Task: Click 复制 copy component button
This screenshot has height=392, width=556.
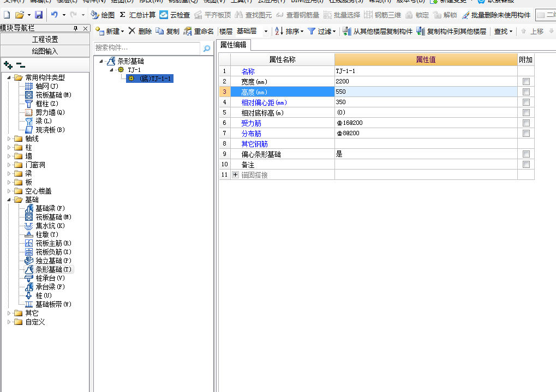Action: click(168, 31)
